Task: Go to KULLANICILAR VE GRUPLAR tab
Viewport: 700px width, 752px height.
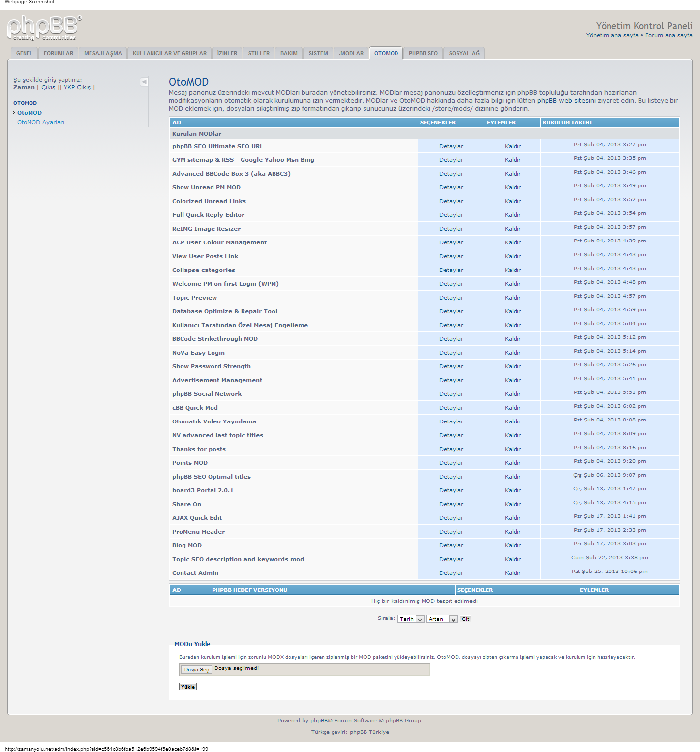Action: tap(170, 53)
